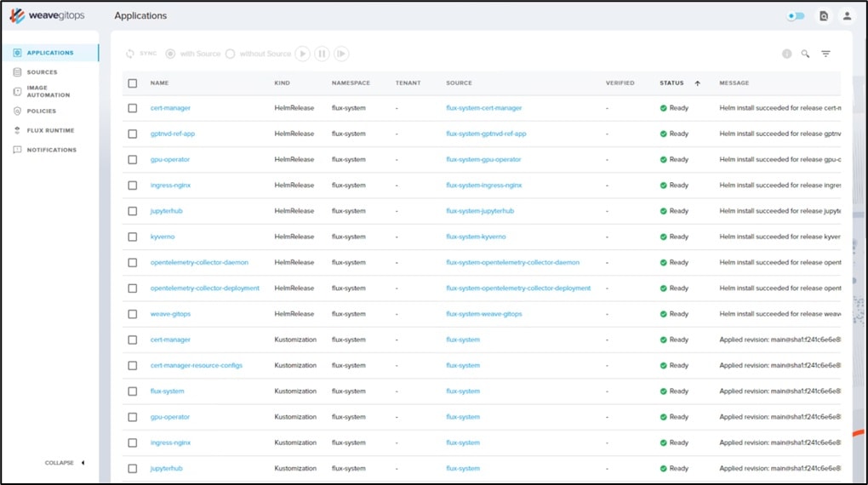Open Policies in sidebar
The image size is (868, 485).
coord(42,111)
